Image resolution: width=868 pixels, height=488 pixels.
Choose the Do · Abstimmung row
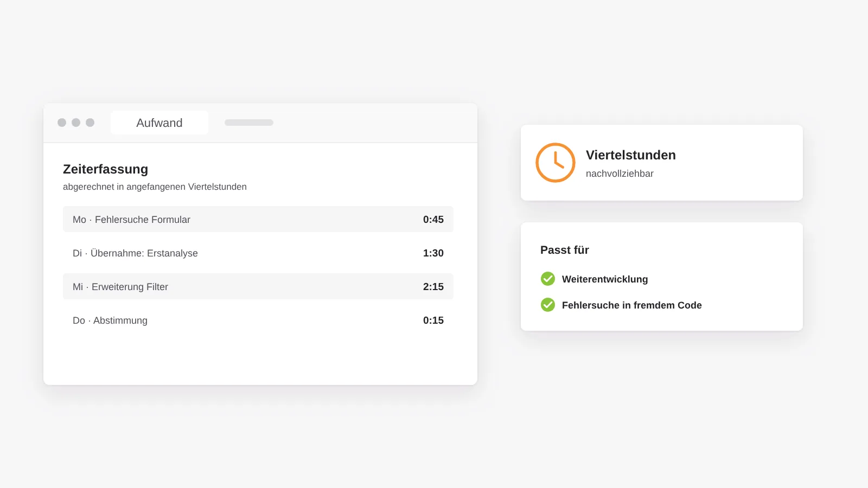pos(258,320)
